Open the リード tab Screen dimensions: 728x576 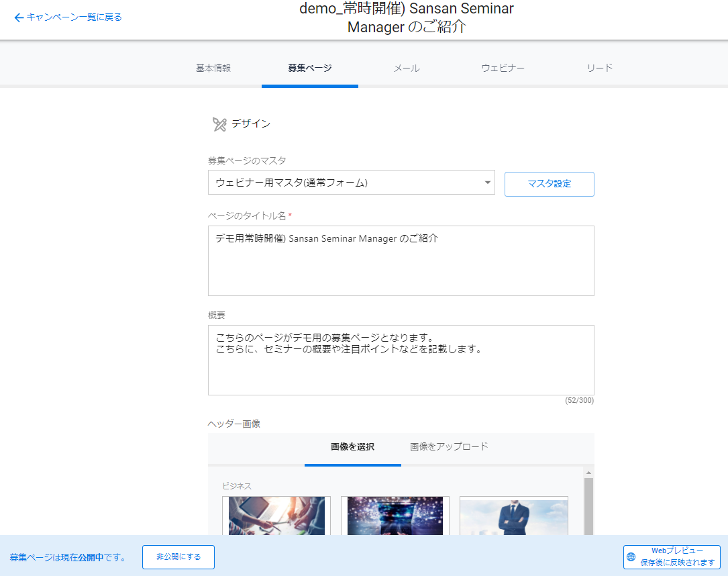coord(599,68)
